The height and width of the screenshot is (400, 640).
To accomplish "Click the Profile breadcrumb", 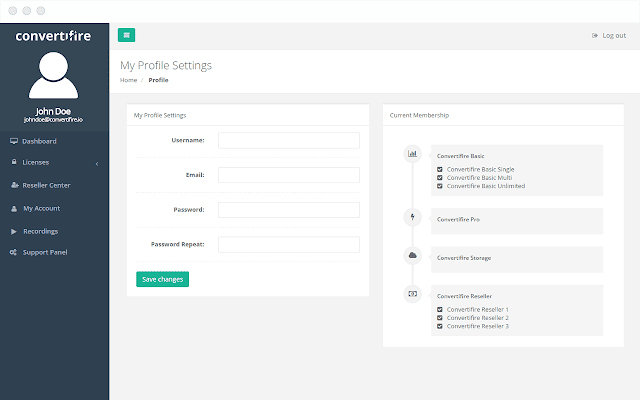I will coord(158,80).
